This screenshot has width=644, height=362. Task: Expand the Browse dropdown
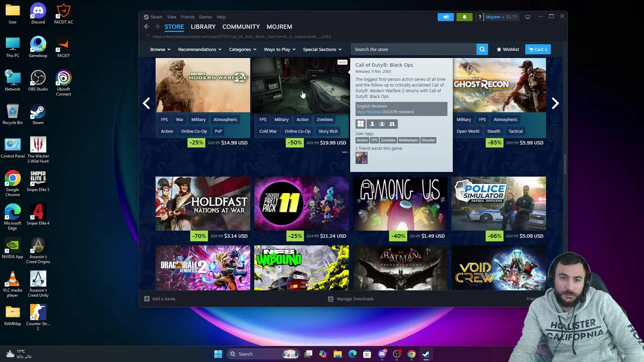pyautogui.click(x=160, y=49)
